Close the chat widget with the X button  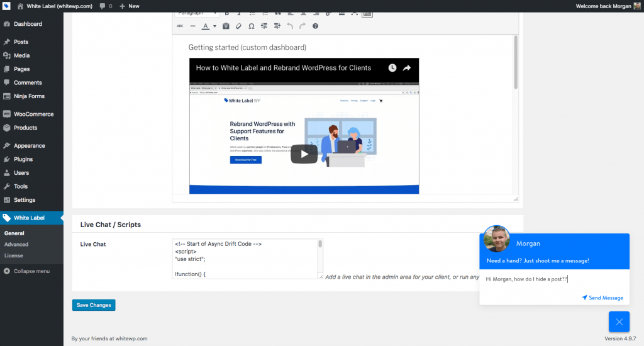point(619,321)
